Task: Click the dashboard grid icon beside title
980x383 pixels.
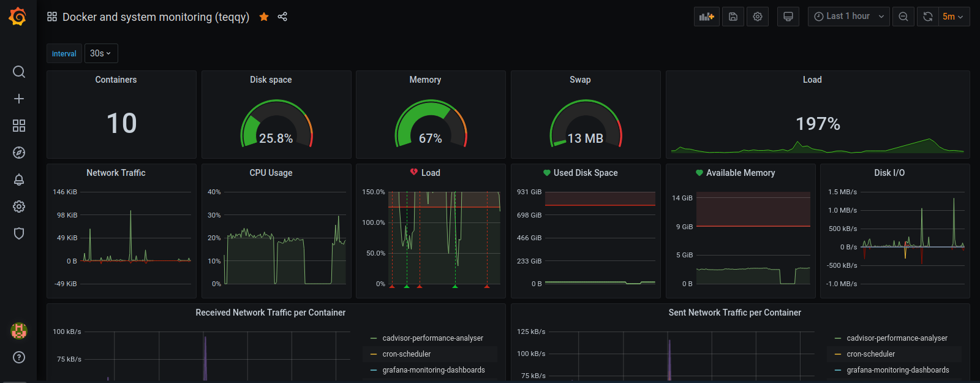Action: pyautogui.click(x=52, y=17)
